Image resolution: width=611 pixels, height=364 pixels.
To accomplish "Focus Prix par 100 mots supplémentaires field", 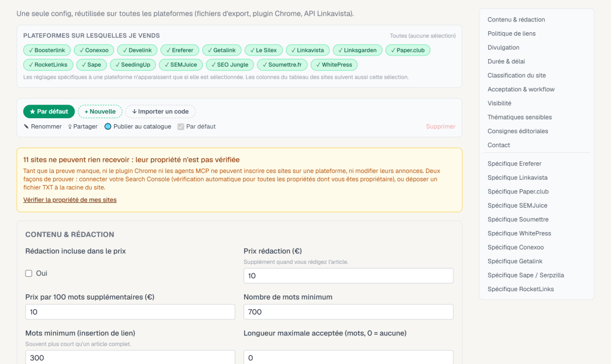I will pos(130,311).
